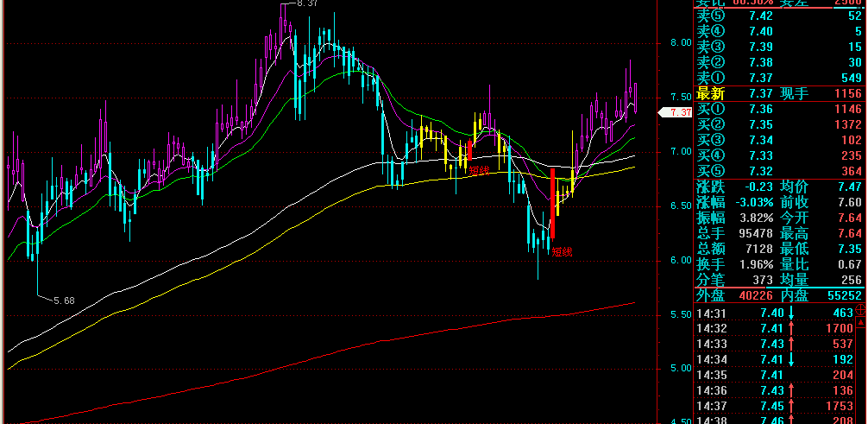Click the 前收 value 7.60

tap(850, 202)
